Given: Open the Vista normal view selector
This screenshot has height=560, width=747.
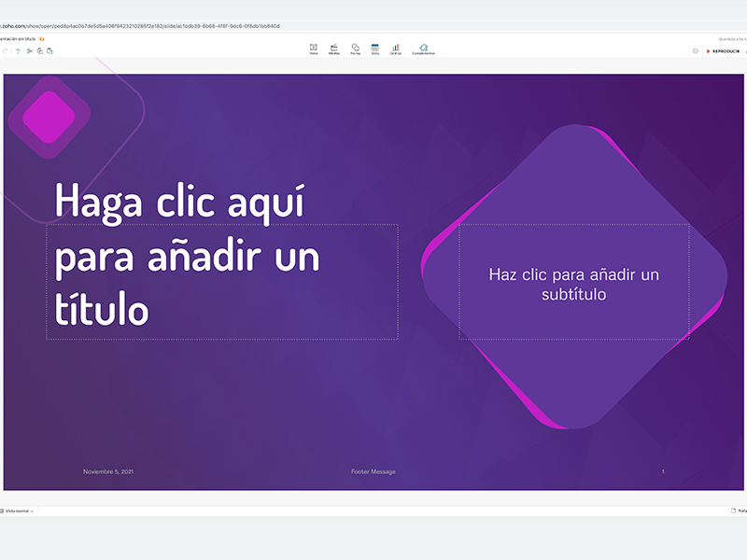Looking at the screenshot, I should click(x=17, y=511).
